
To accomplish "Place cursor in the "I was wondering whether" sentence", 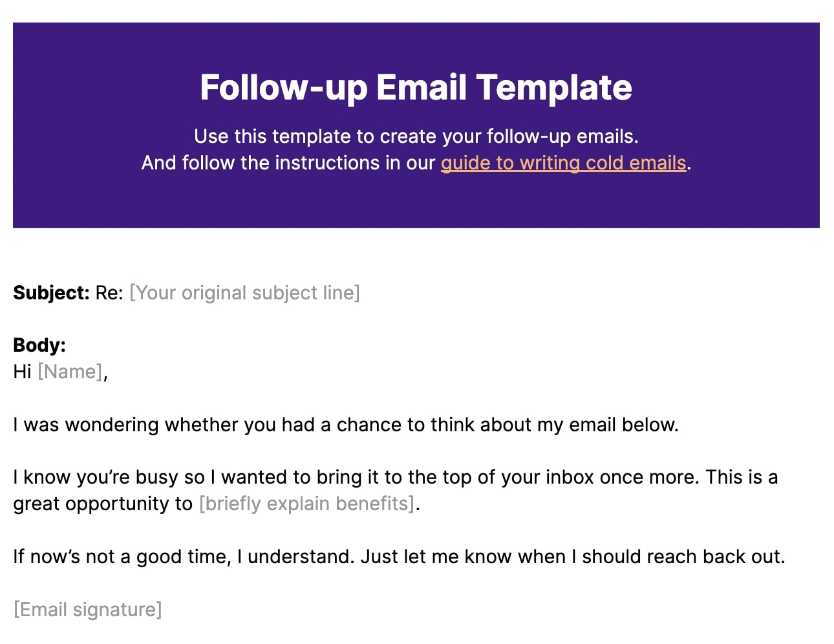I will pos(345,425).
